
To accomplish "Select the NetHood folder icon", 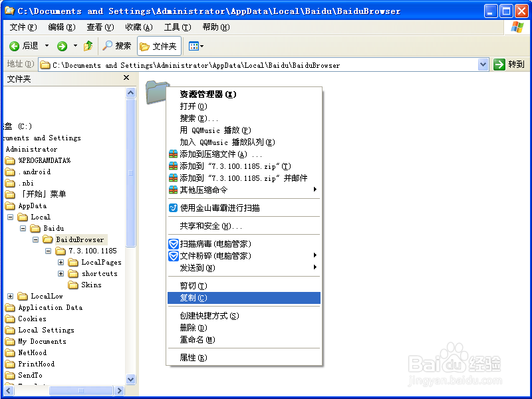I will [x=10, y=353].
